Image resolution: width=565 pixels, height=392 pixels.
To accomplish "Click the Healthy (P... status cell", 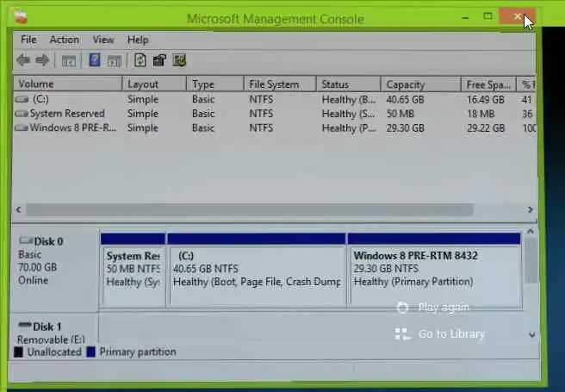I will click(x=349, y=128).
